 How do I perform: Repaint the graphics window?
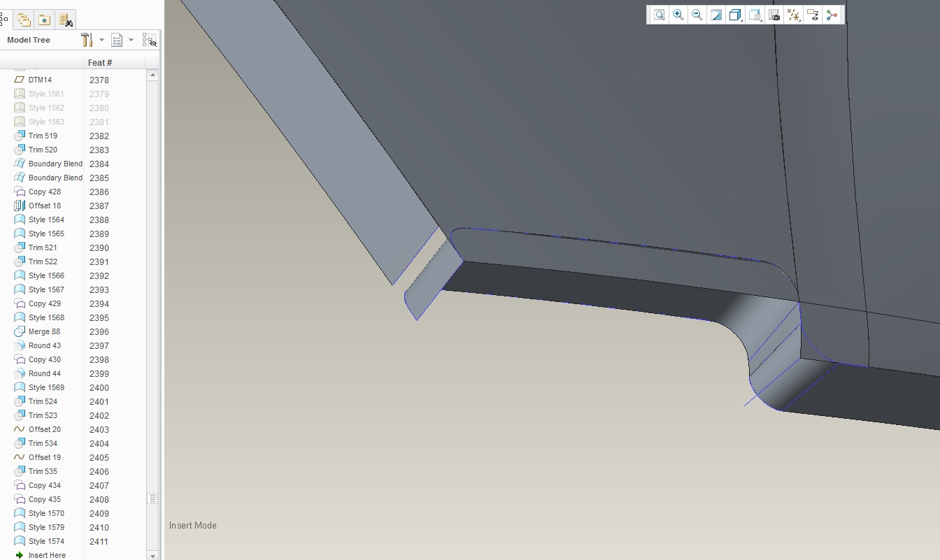(715, 15)
